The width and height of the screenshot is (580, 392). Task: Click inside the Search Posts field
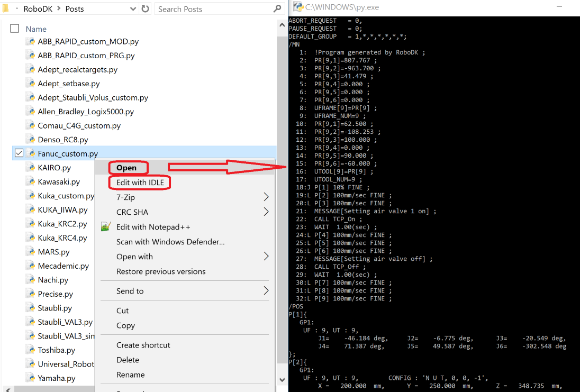pos(212,9)
